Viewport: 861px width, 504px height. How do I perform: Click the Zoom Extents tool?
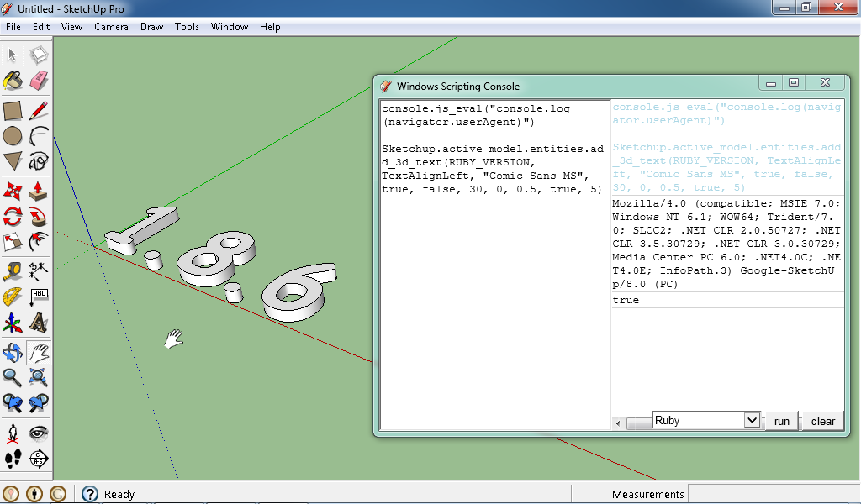point(39,378)
